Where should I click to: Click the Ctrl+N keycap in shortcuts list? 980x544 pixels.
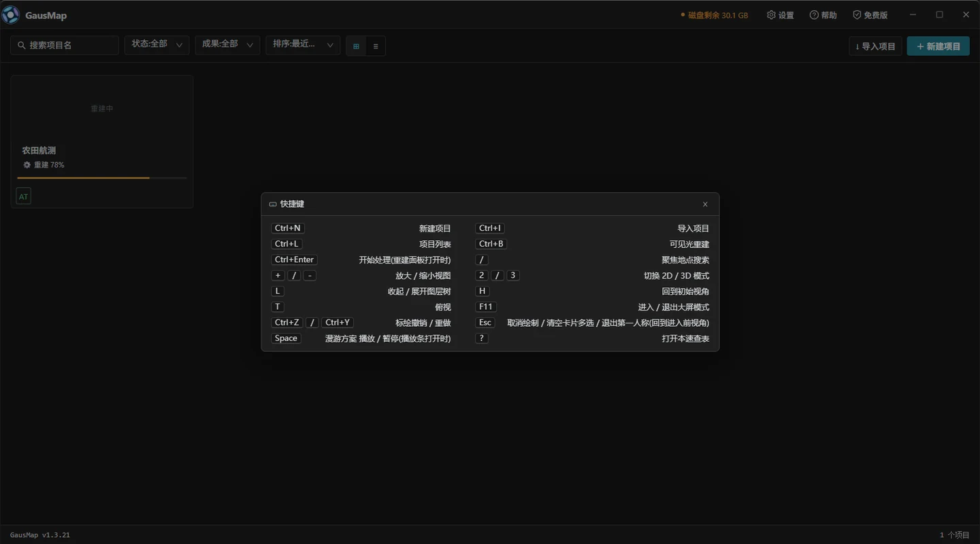point(287,228)
